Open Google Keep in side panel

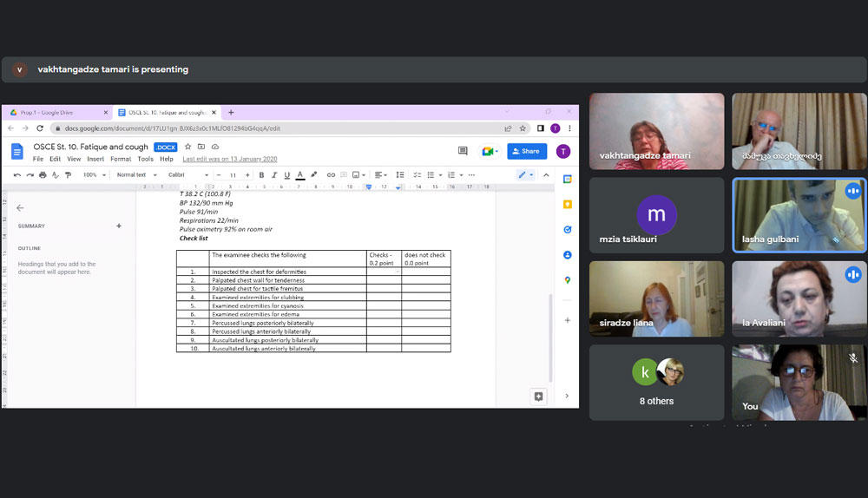point(567,205)
